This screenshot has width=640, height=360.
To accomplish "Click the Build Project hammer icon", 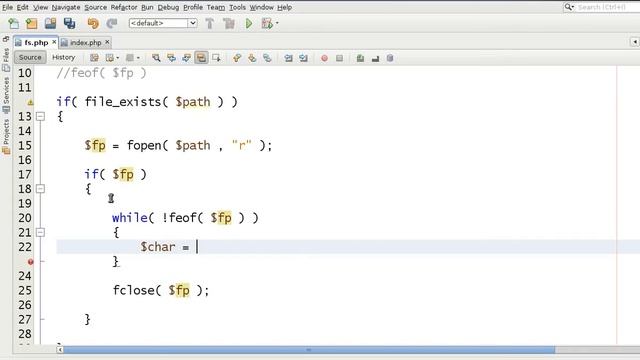I will (210, 23).
